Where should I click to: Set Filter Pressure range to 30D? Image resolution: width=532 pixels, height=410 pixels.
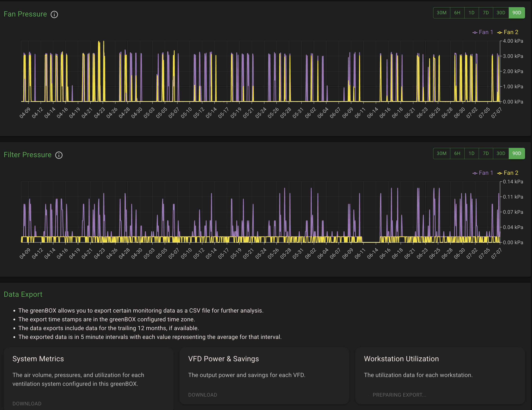pos(501,153)
